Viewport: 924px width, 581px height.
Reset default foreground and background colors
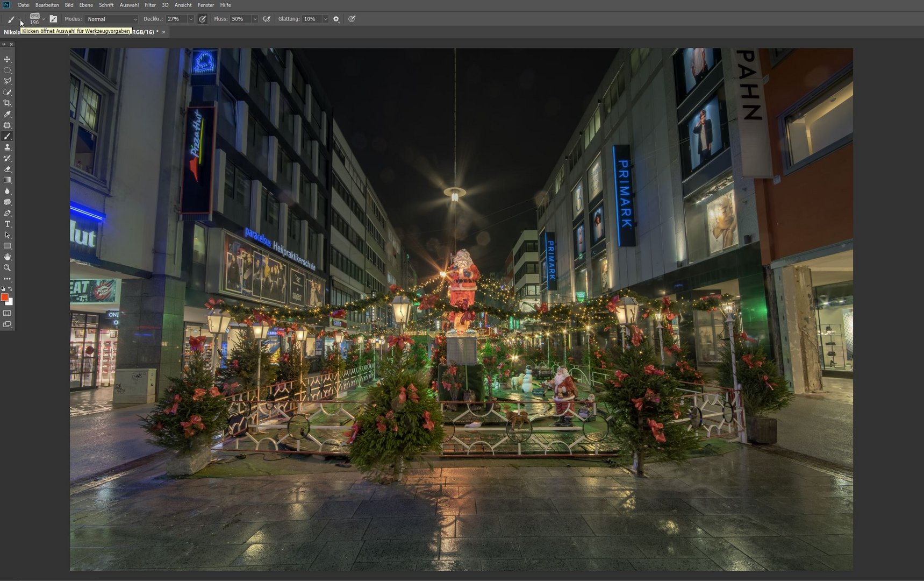point(3,289)
